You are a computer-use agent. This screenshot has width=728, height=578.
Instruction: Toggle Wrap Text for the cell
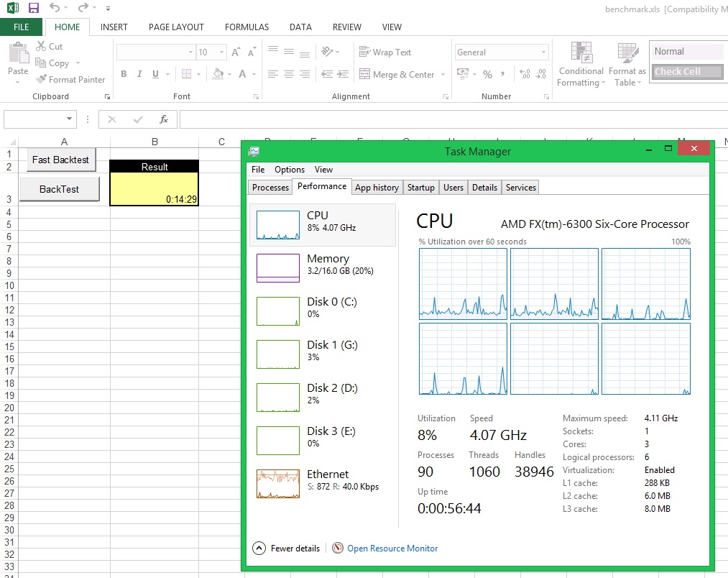coord(385,52)
